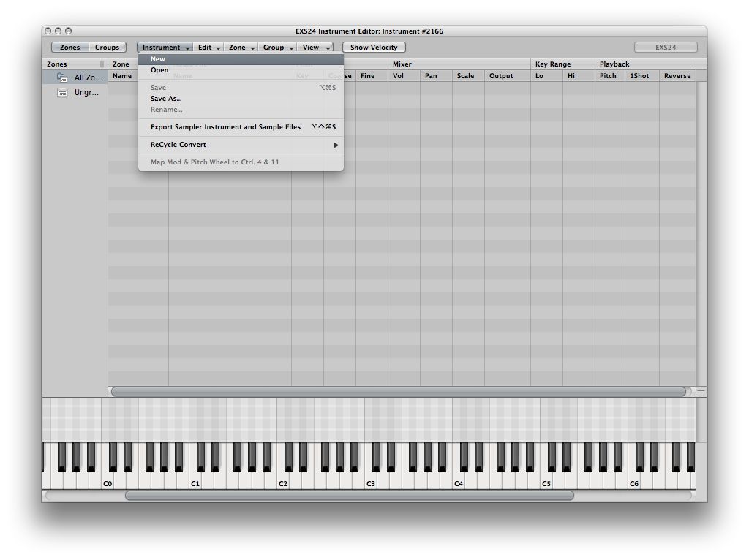749x560 pixels.
Task: Click the Zones column resize handle icon
Action: (102, 64)
